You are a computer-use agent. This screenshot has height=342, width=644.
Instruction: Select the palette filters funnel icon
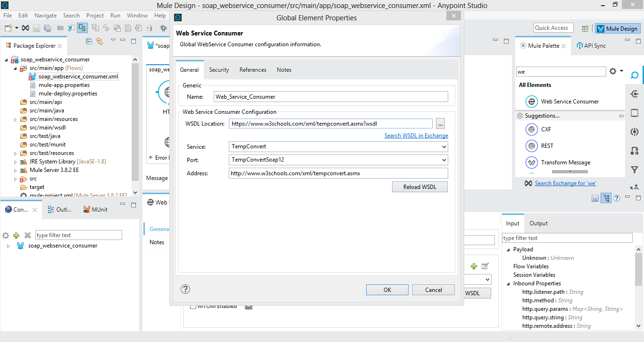coord(635,170)
